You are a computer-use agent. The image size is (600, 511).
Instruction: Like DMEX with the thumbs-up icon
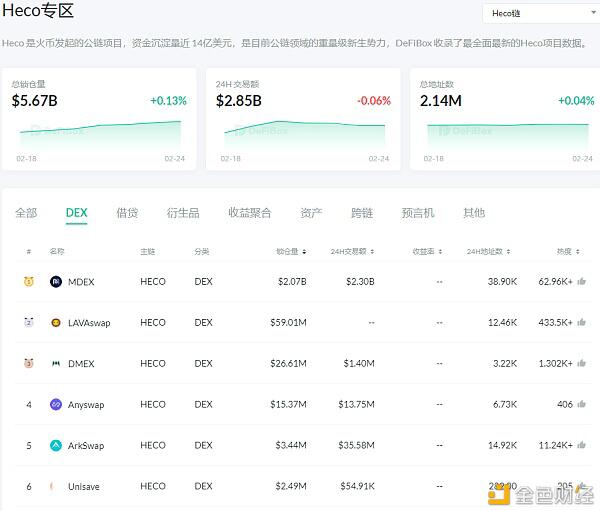pyautogui.click(x=582, y=363)
